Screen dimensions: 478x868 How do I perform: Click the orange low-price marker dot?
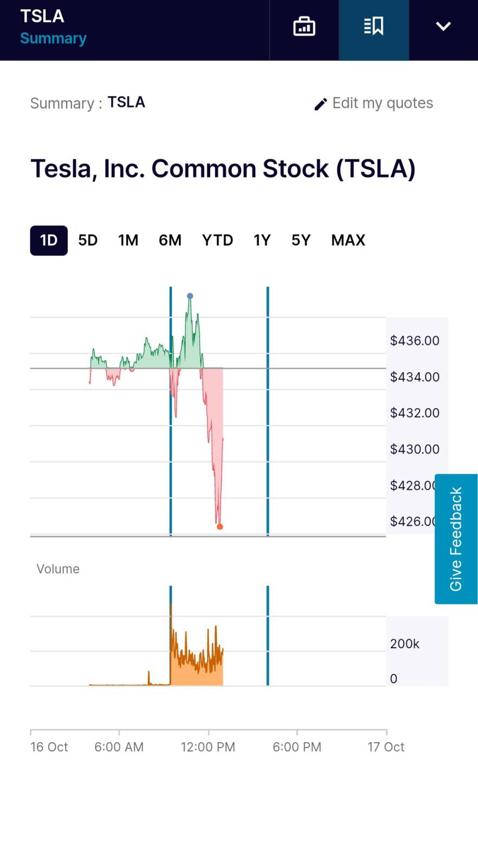219,527
